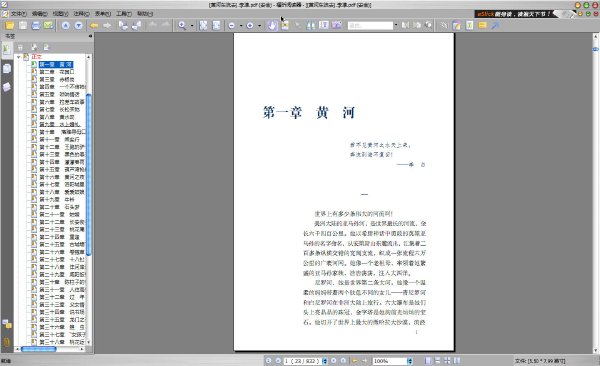This screenshot has width=600, height=366.
Task: Select bookmark 第二章 花园口
Action: click(57, 72)
